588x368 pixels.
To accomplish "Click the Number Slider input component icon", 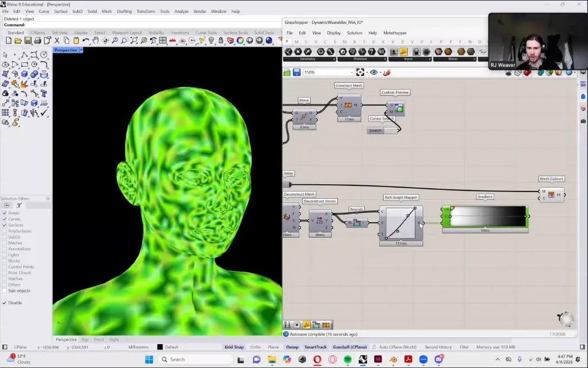I will (x=394, y=52).
